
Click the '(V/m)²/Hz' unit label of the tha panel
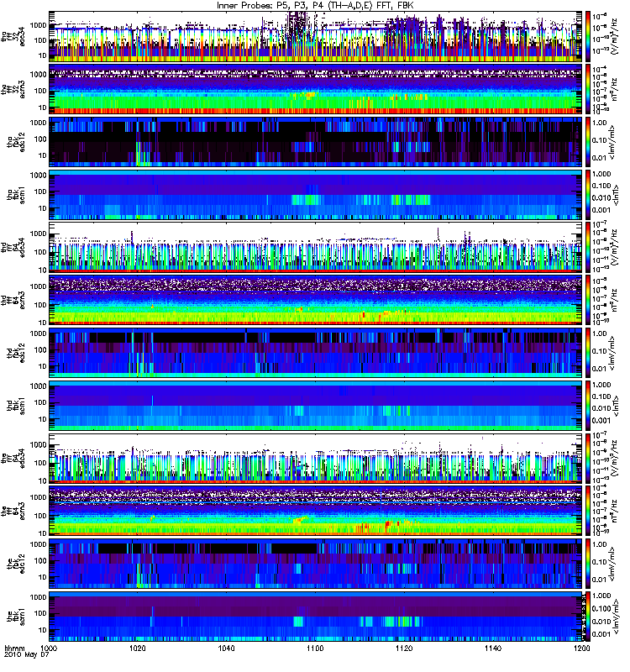(x=615, y=36)
